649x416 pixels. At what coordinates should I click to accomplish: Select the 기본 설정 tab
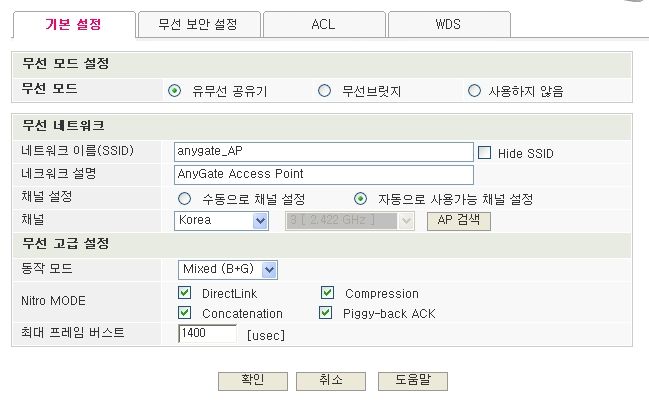74,24
